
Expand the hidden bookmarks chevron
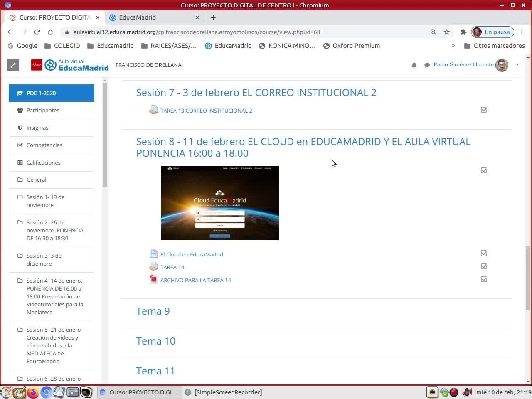tap(453, 46)
